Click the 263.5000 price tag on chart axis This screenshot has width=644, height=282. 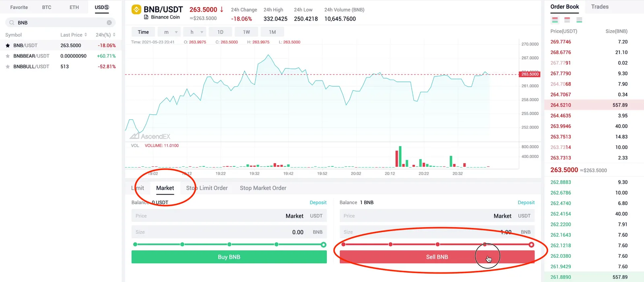[x=530, y=74]
